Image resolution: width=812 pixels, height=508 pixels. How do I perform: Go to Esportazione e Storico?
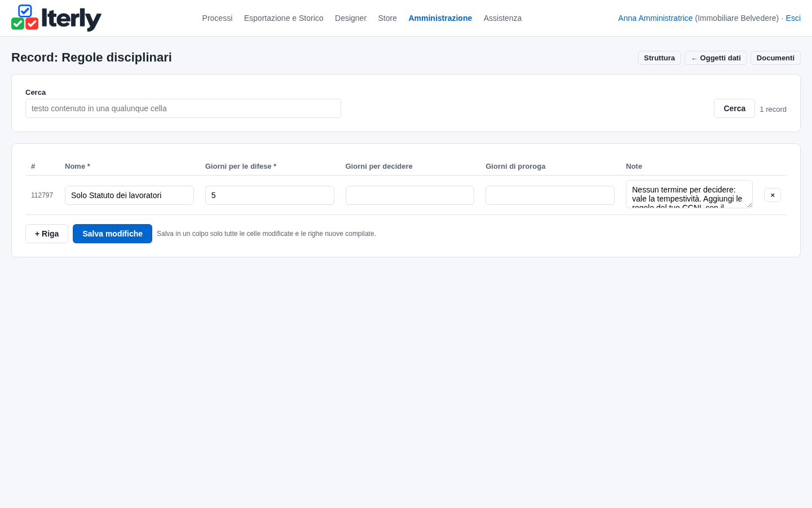(284, 18)
